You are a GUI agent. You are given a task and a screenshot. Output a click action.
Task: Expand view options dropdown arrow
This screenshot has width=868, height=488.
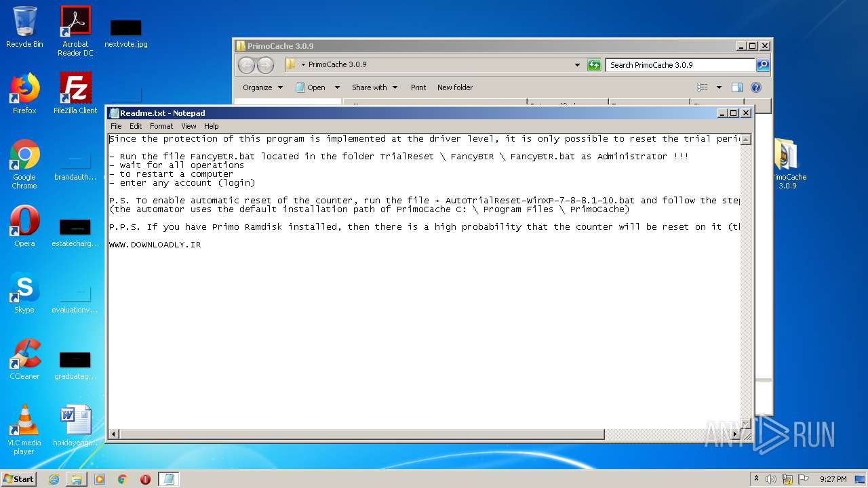pyautogui.click(x=719, y=87)
